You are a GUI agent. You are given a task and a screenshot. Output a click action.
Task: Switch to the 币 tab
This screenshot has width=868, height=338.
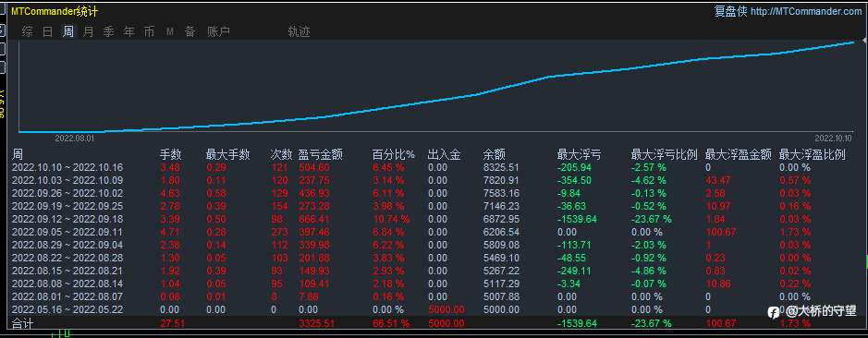coord(149,31)
